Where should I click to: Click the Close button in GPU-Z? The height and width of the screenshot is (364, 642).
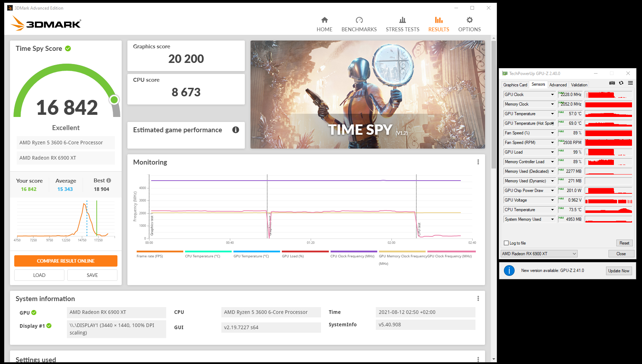point(621,254)
